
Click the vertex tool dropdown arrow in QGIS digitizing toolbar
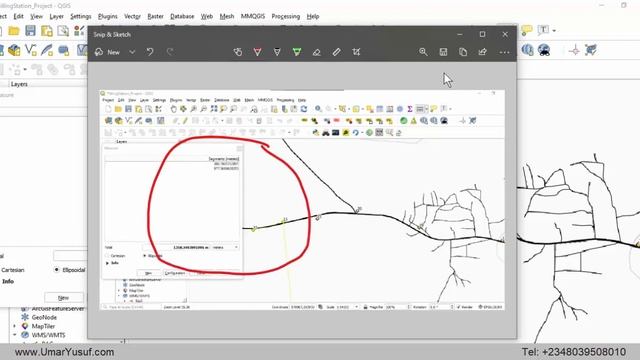click(25, 69)
